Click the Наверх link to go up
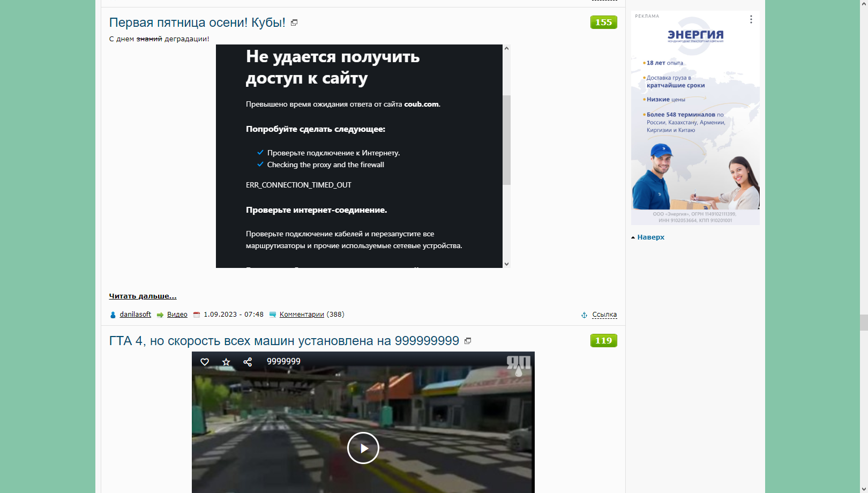 pos(651,237)
